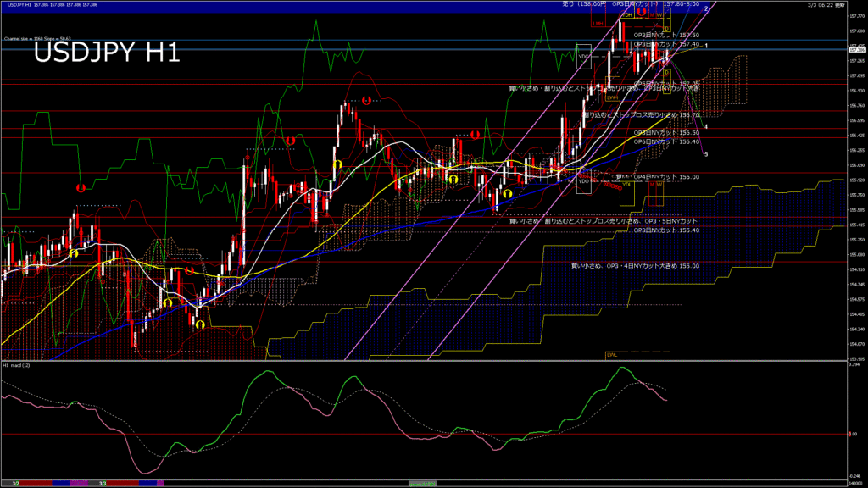Select the OP4日NYカット 156.00 level label
Viewport: 868px width, 488px height.
point(670,177)
